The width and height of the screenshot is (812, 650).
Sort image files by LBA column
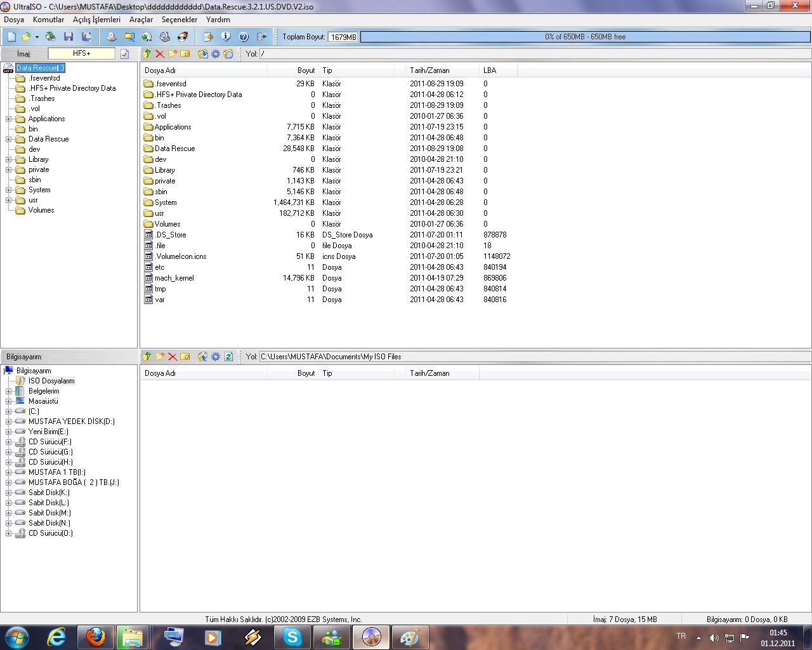[498, 70]
